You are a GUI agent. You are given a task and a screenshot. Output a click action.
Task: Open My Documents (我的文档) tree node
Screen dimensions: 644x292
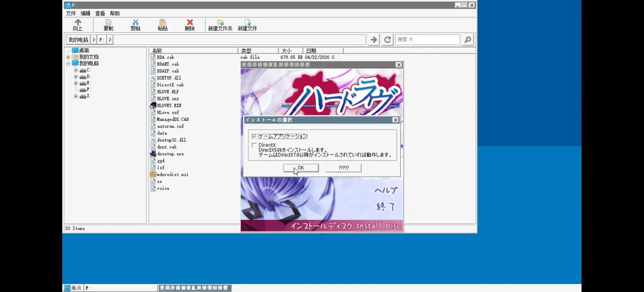point(86,57)
